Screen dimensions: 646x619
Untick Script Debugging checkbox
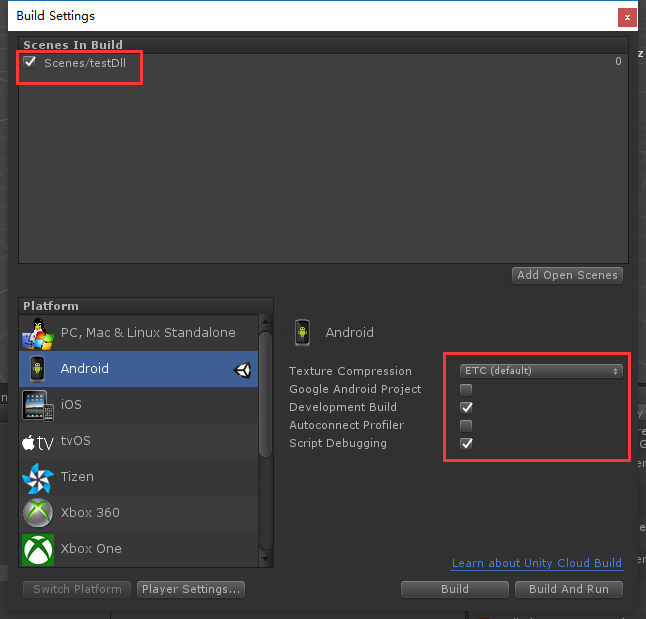[x=466, y=443]
